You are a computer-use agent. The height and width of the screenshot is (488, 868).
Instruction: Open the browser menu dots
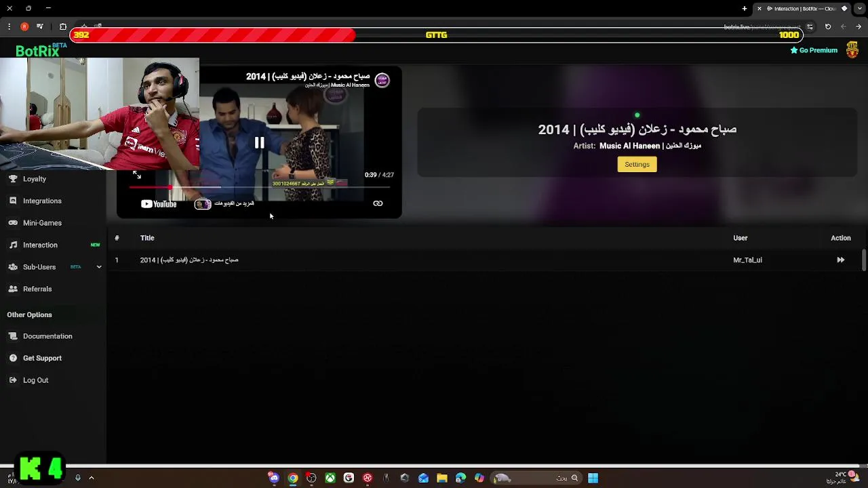pyautogui.click(x=9, y=27)
